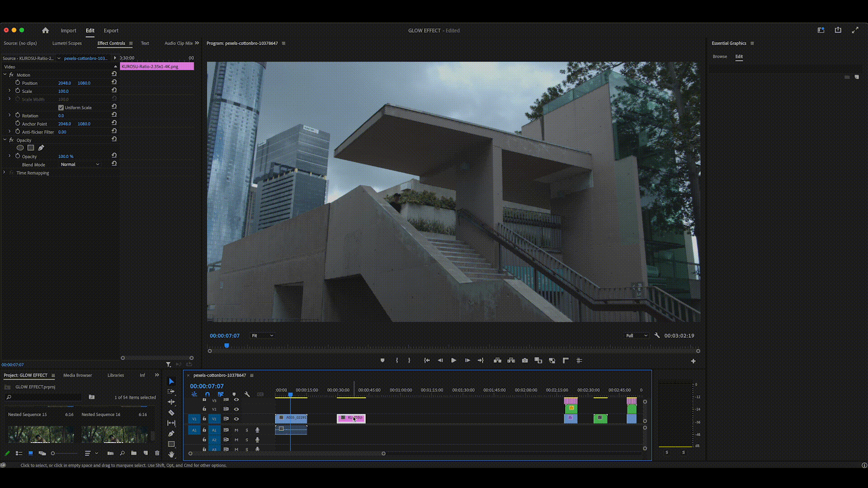
Task: Collapse the Opacity effect group
Action: [5, 140]
